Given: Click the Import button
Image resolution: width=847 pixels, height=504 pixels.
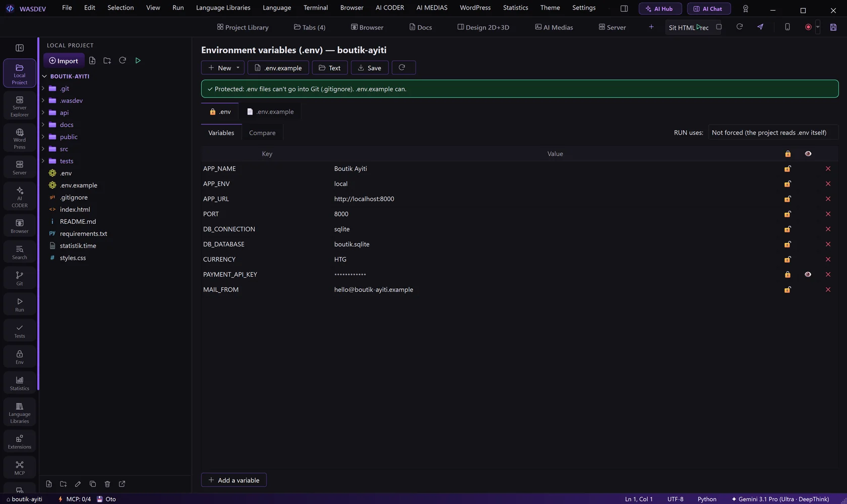Looking at the screenshot, I should 64,60.
